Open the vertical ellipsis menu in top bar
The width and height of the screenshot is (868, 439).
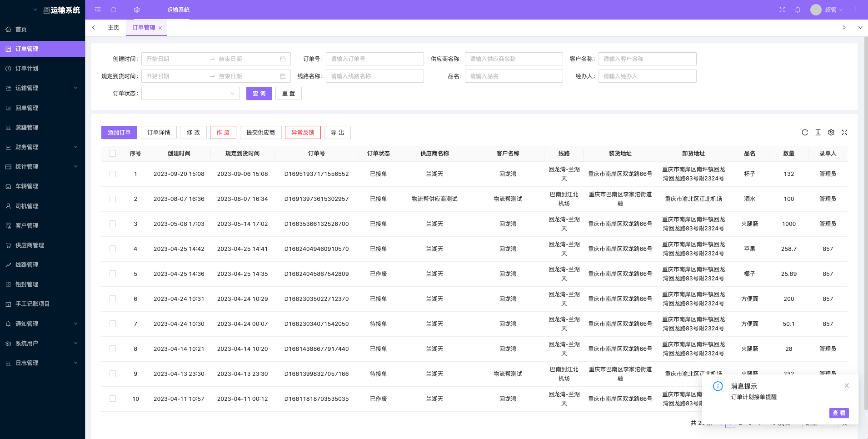point(856,10)
